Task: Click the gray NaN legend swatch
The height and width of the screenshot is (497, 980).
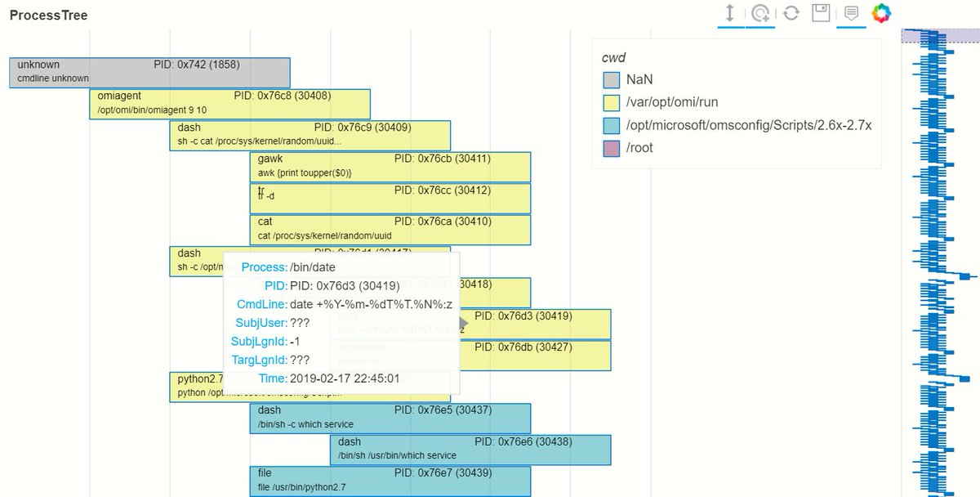Action: (612, 80)
